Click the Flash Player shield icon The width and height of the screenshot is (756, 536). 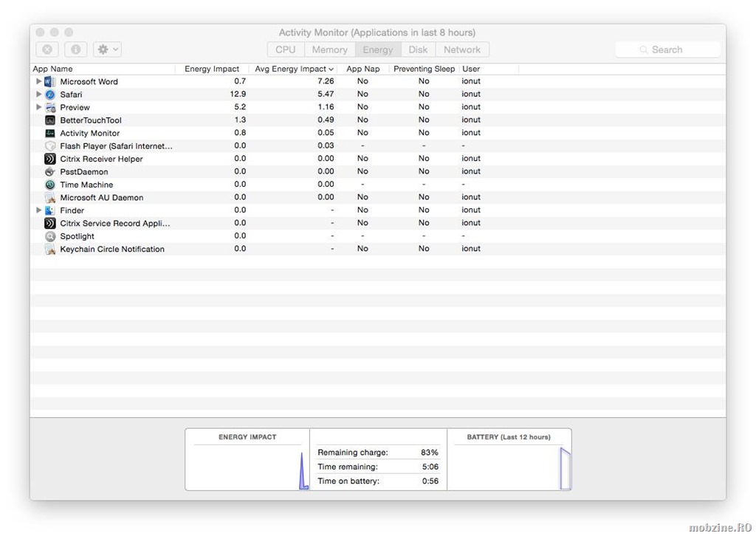point(49,146)
